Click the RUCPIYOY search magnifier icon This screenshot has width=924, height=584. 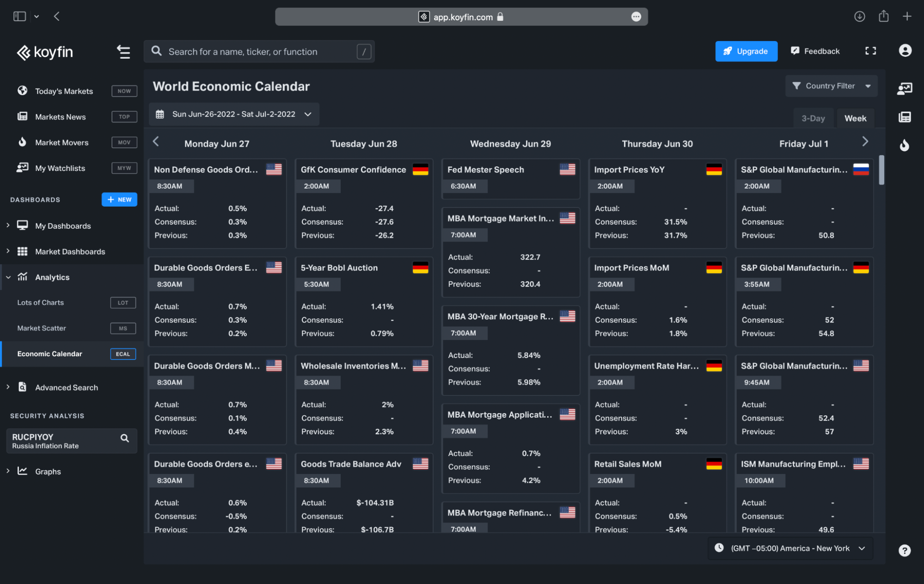pyautogui.click(x=125, y=438)
